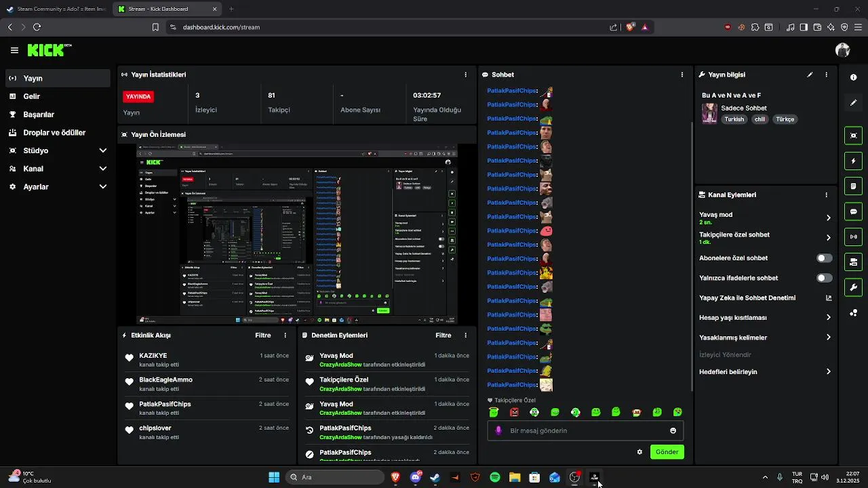
Task: Click the three-dots cluster icon at sidebar bottom
Action: [854, 312]
